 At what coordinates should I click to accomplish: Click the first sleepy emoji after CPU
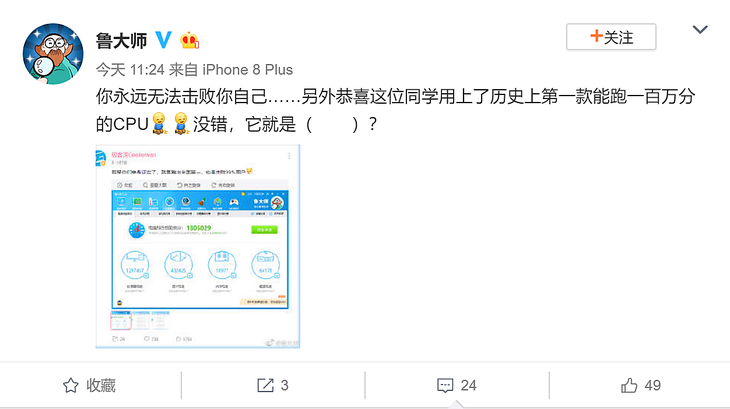(x=160, y=124)
